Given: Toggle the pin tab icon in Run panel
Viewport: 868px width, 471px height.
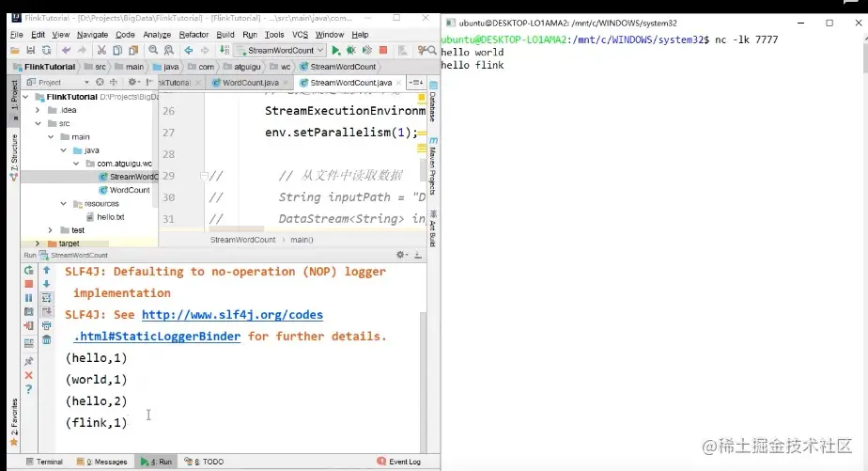Looking at the screenshot, I should click(x=29, y=361).
